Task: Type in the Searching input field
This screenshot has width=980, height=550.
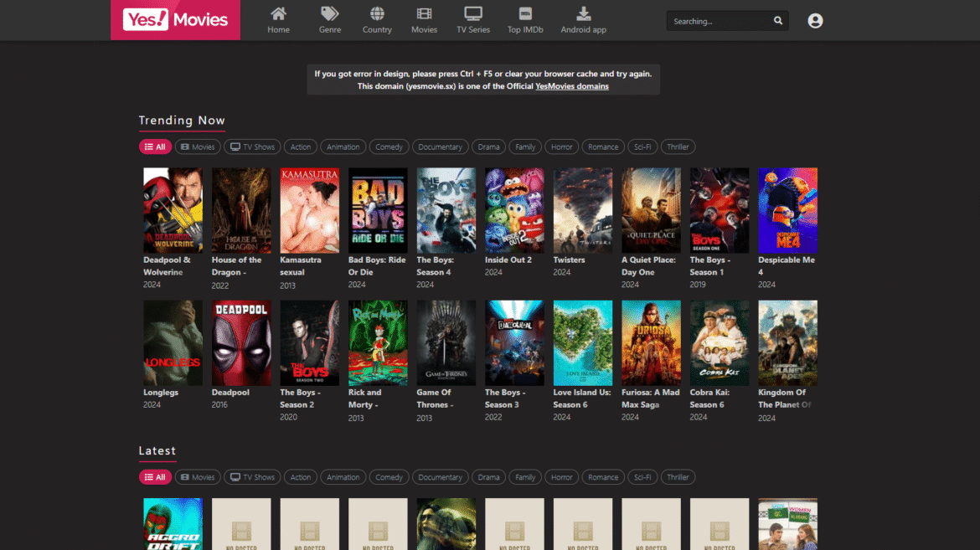Action: click(x=716, y=21)
